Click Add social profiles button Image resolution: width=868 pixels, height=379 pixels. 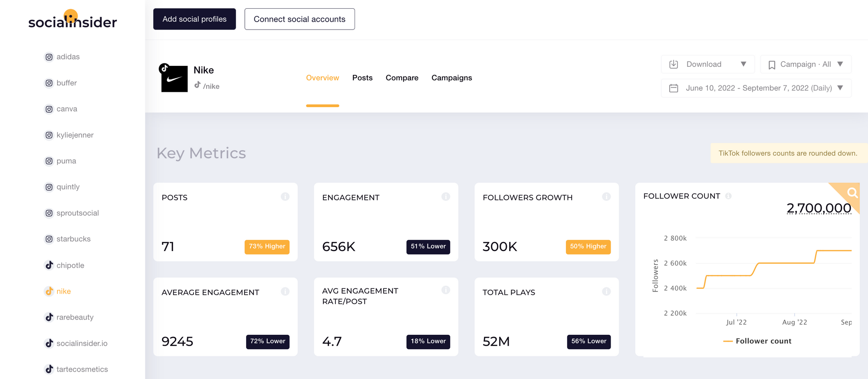tap(194, 19)
